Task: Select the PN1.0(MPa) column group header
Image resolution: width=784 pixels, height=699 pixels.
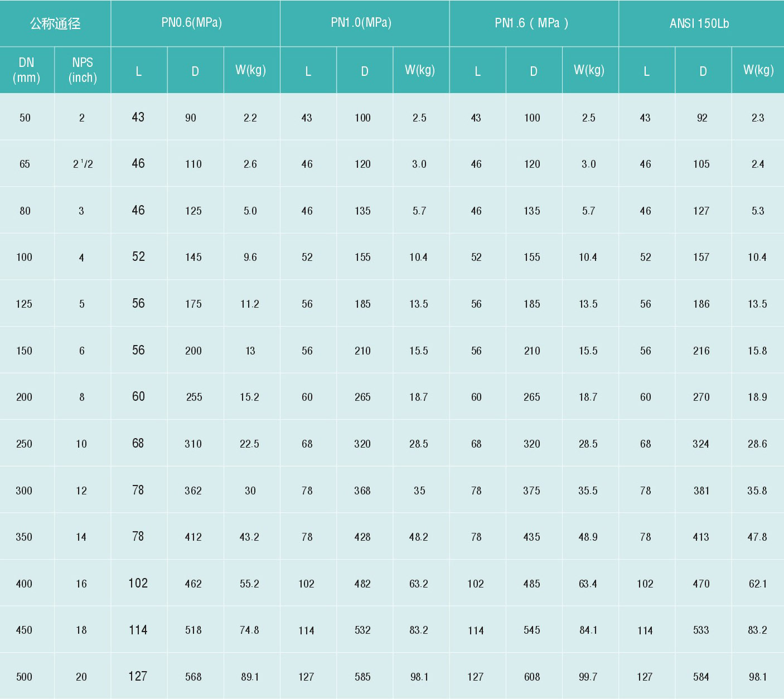Action: pyautogui.click(x=361, y=23)
